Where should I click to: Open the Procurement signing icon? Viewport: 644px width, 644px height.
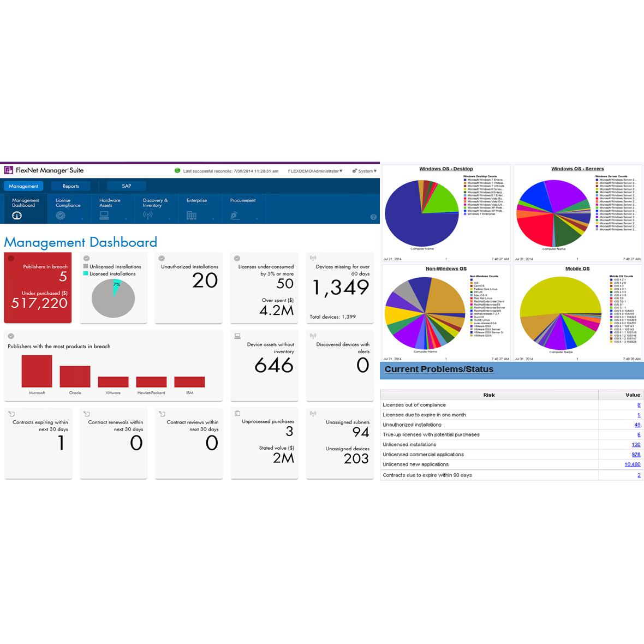pos(235,215)
